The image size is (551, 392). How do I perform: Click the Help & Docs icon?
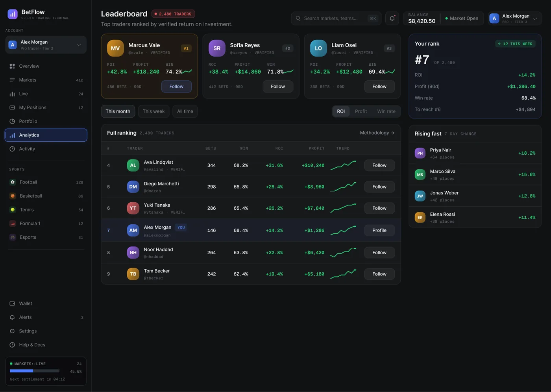(x=12, y=345)
